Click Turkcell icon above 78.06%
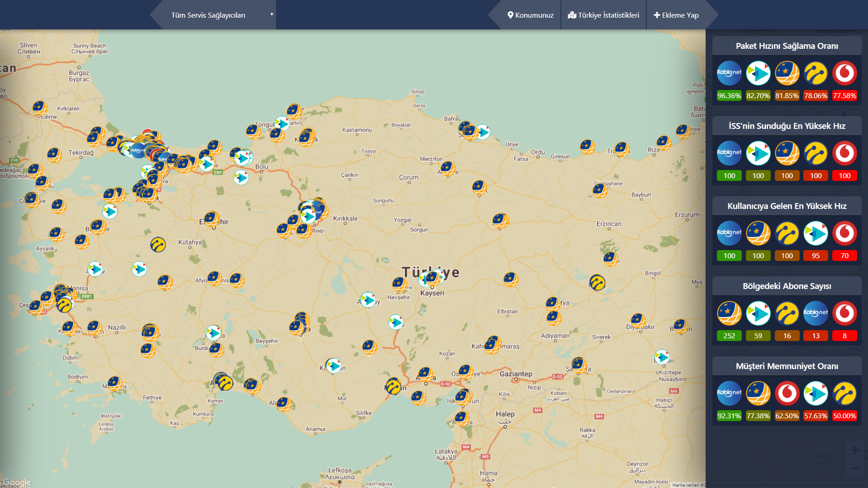 [x=816, y=73]
